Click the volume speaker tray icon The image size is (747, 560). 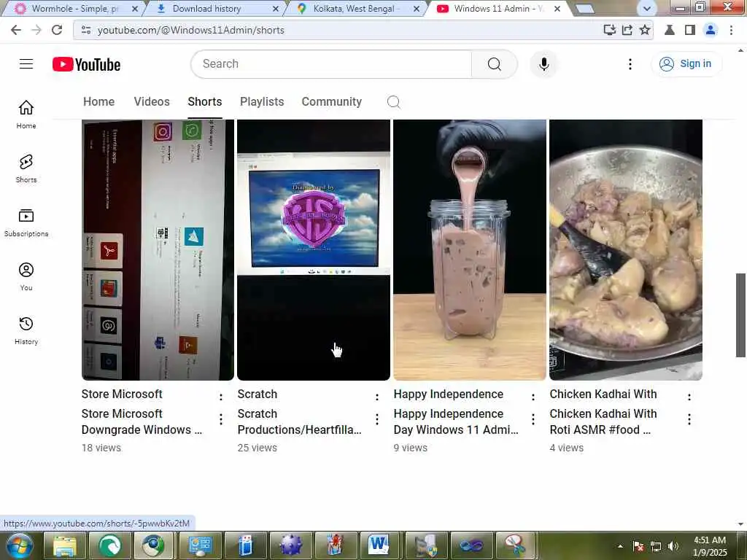coord(673,546)
